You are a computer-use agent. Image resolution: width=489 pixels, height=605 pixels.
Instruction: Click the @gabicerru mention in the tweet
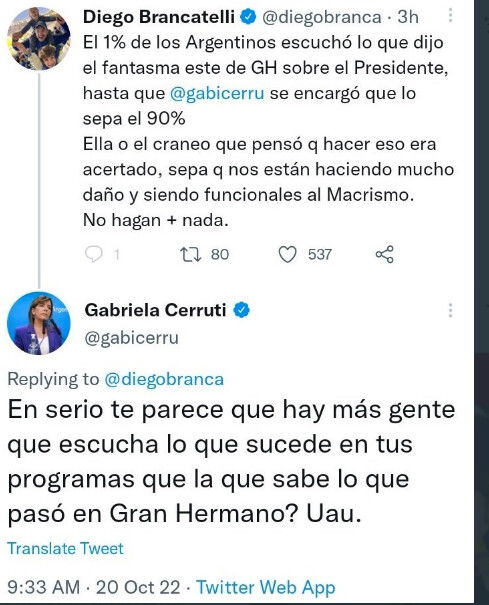pos(217,93)
